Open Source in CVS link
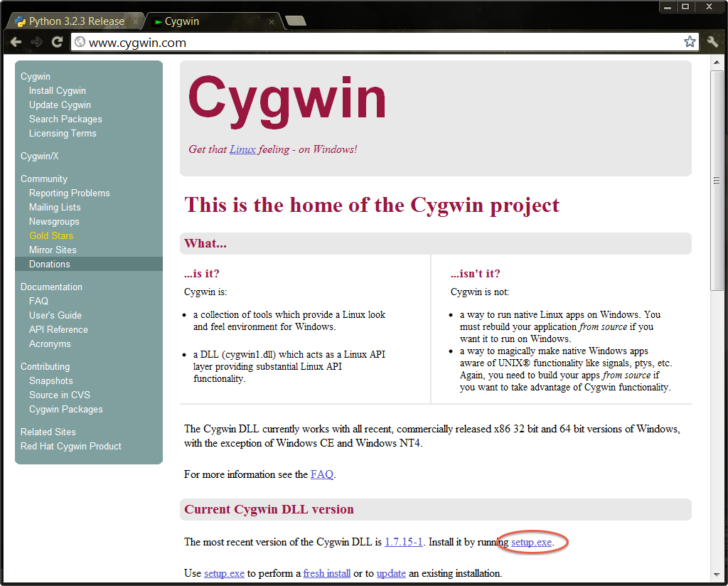 pos(60,395)
